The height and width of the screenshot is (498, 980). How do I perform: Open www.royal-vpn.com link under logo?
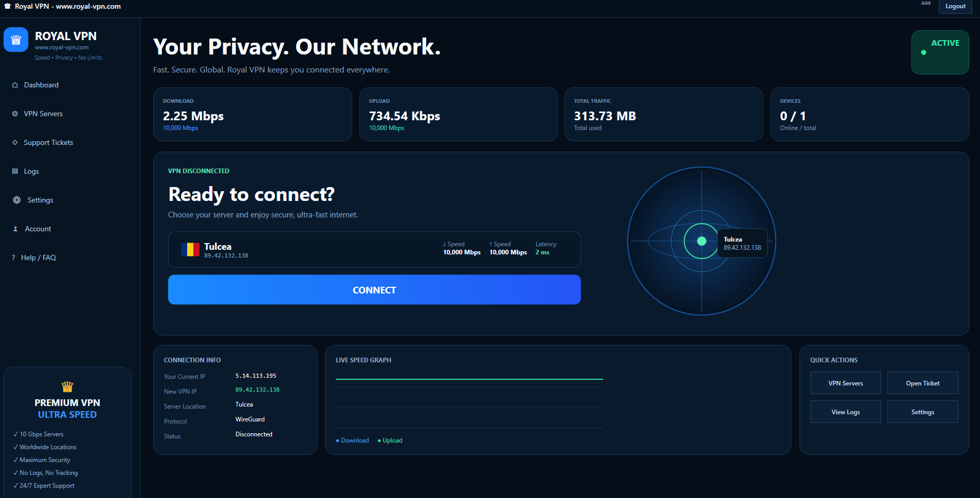coord(62,47)
